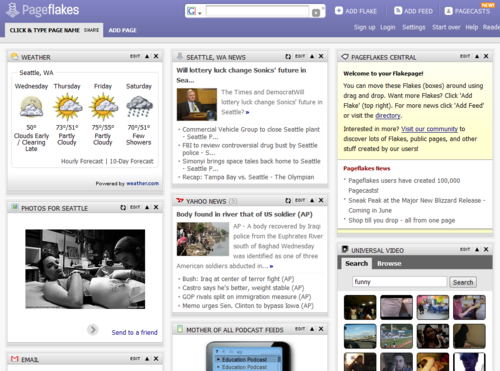Click the video search field containing funny
The height and width of the screenshot is (371, 500).
(399, 282)
